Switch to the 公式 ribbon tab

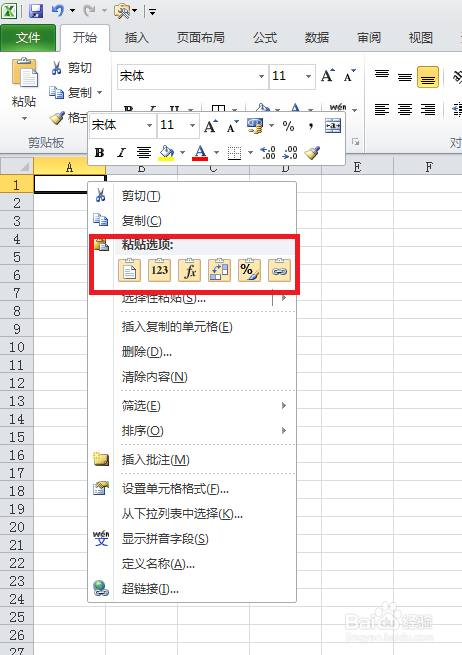[265, 38]
